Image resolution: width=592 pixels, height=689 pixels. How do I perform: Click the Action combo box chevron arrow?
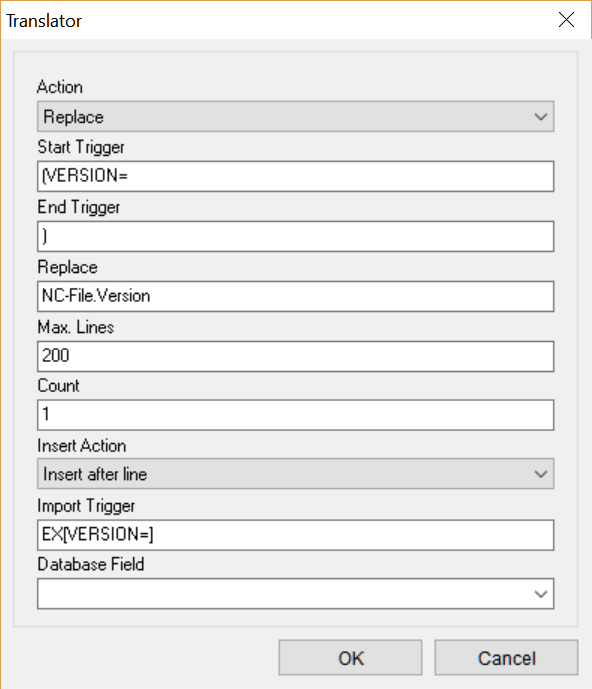[x=541, y=117]
